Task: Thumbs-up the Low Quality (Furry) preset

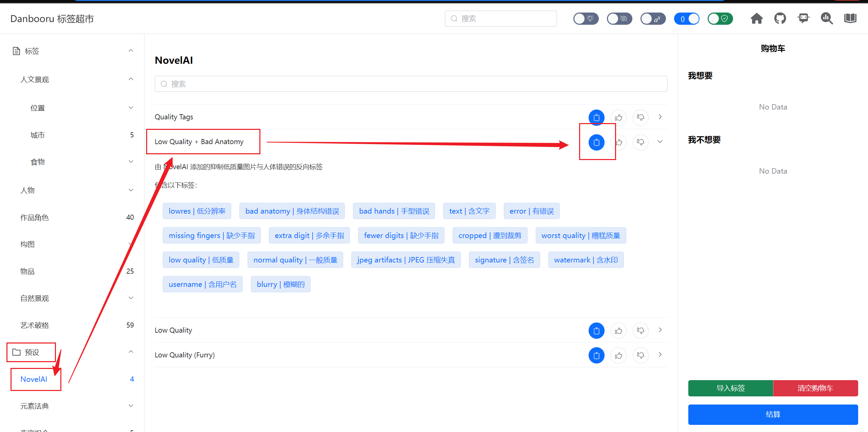Action: click(618, 355)
